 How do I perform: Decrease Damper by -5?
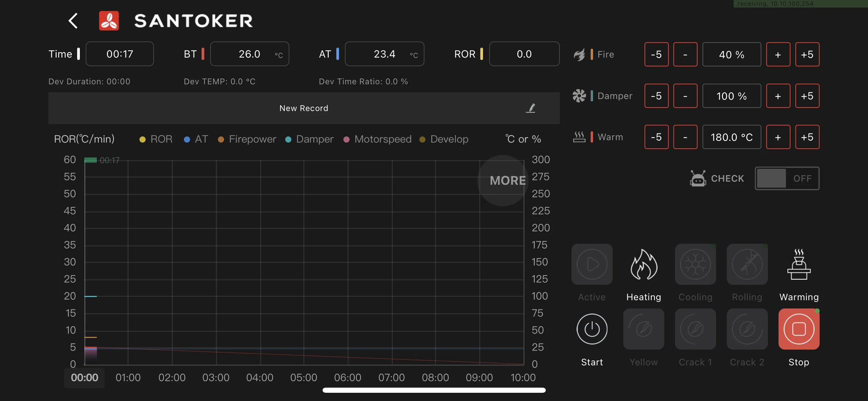tap(656, 96)
